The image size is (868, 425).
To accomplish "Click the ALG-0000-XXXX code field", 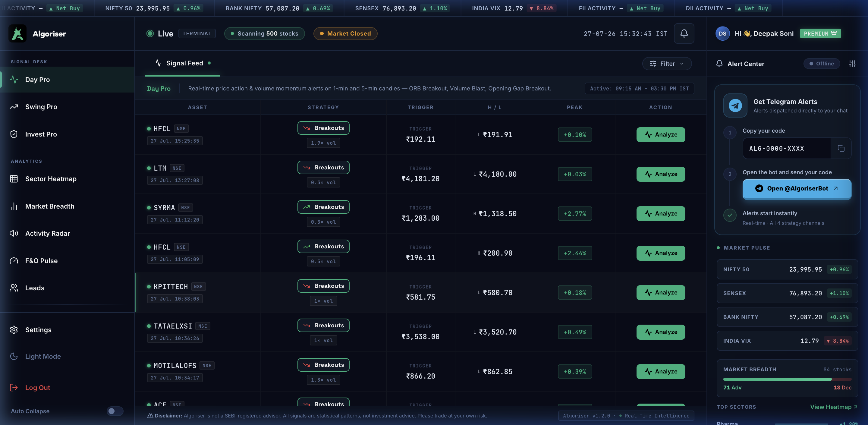I will pos(786,148).
